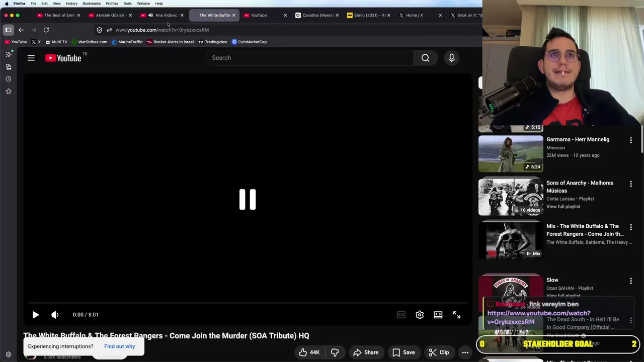
Task: Open the Apple menu
Action: (7, 4)
